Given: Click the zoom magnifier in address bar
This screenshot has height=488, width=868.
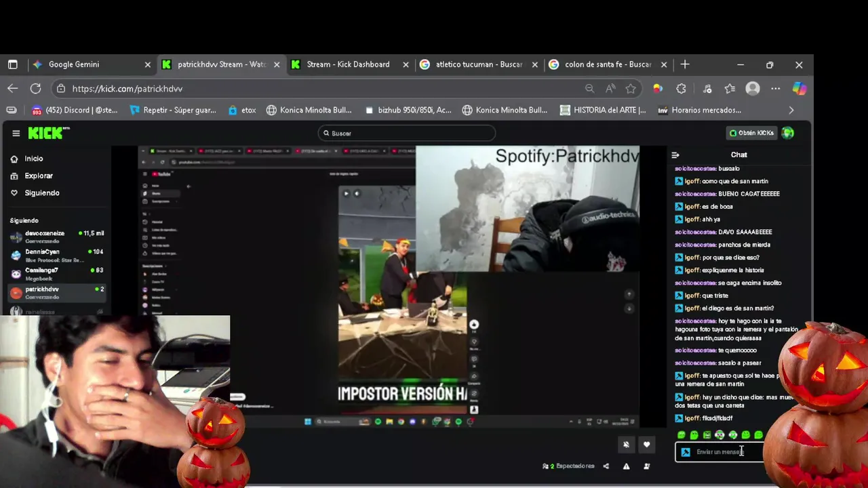Looking at the screenshot, I should pos(590,89).
